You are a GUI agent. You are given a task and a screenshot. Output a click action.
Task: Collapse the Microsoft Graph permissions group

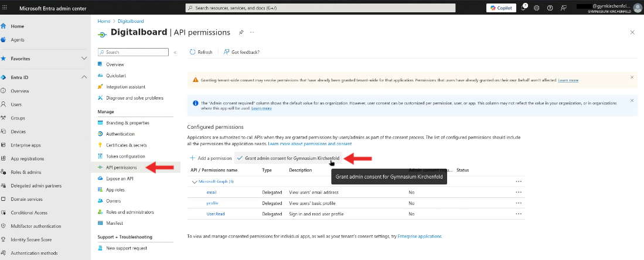[195, 182]
